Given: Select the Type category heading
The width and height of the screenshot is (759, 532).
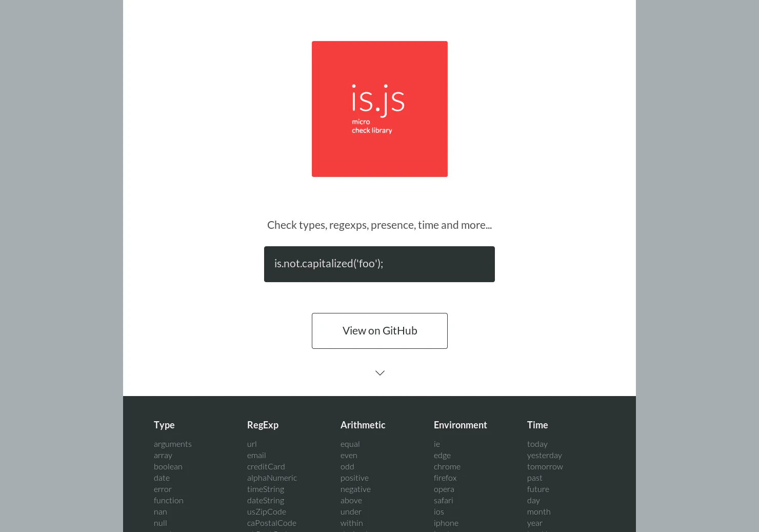Looking at the screenshot, I should coord(164,425).
